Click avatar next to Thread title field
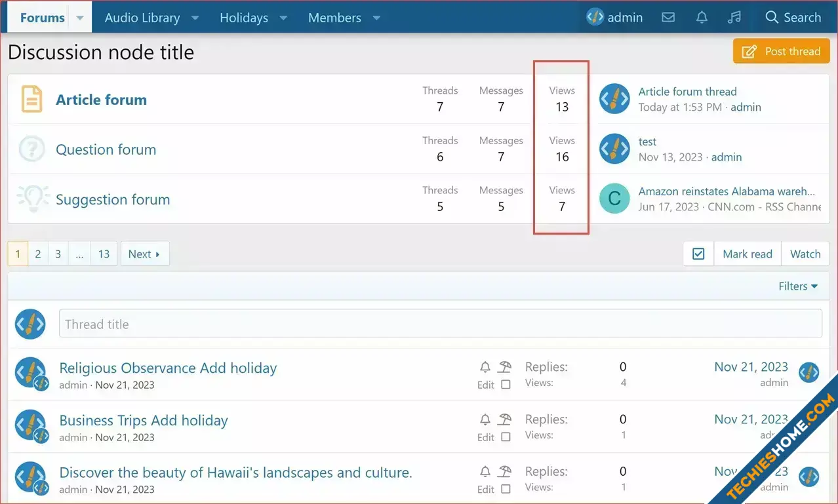 pyautogui.click(x=30, y=324)
